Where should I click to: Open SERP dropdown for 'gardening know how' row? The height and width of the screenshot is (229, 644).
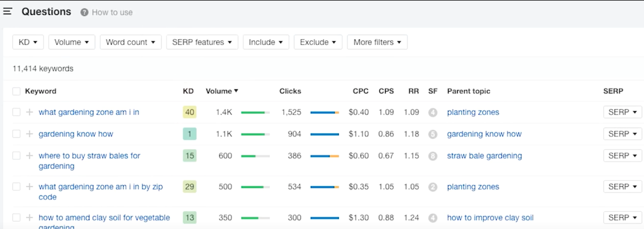622,134
